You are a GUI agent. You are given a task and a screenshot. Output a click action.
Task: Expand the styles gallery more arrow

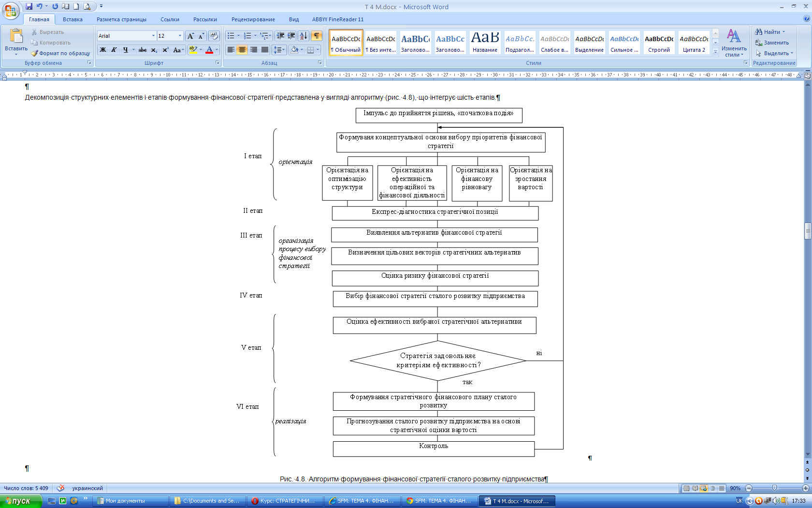716,52
